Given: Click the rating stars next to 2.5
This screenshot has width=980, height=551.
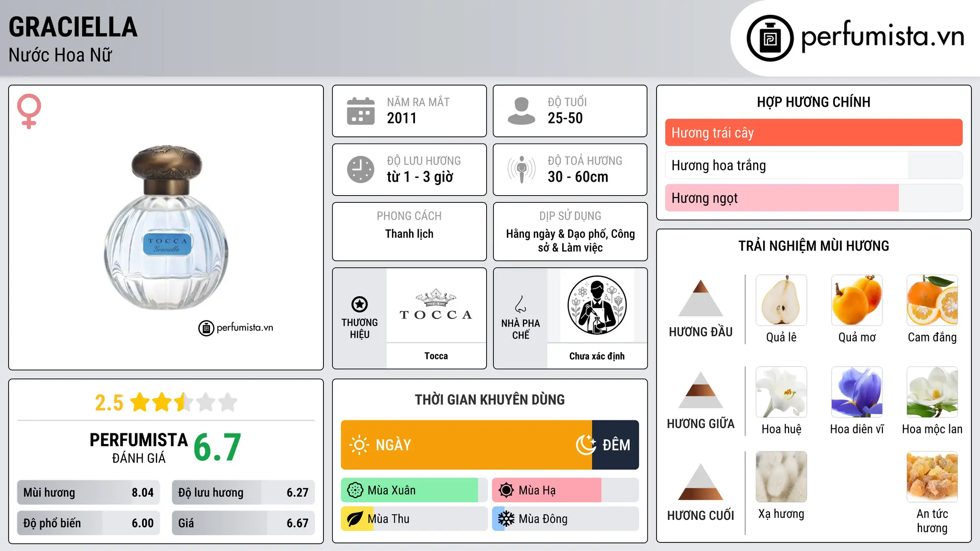Looking at the screenshot, I should [184, 402].
